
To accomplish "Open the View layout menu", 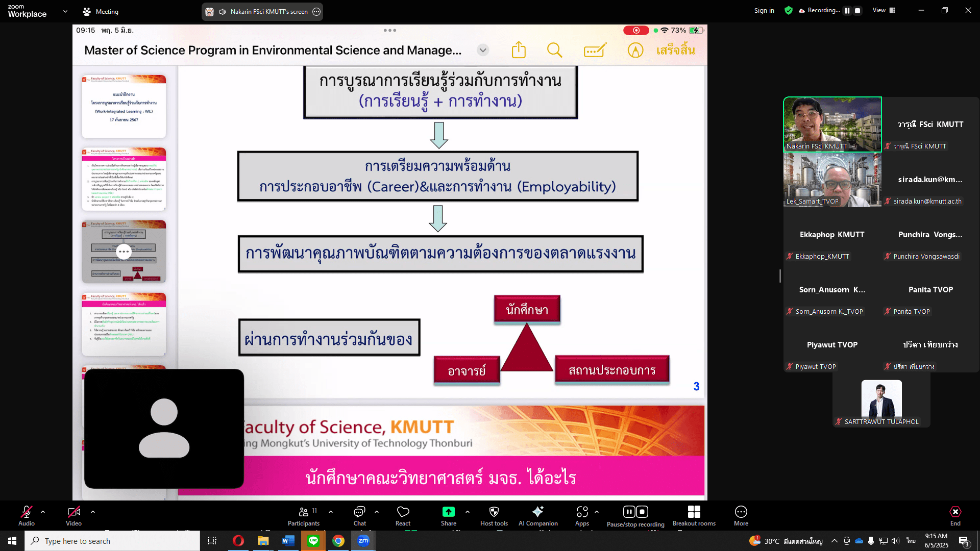I will 884,10.
